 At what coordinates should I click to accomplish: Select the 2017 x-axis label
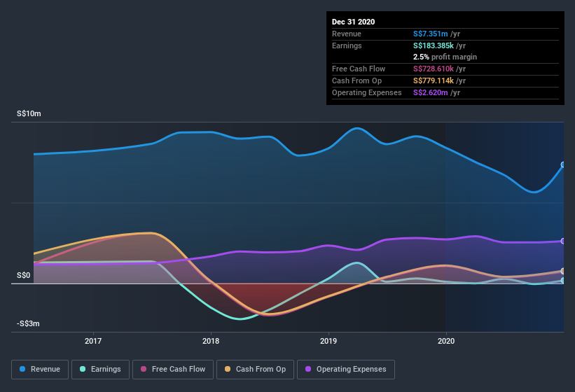[93, 342]
